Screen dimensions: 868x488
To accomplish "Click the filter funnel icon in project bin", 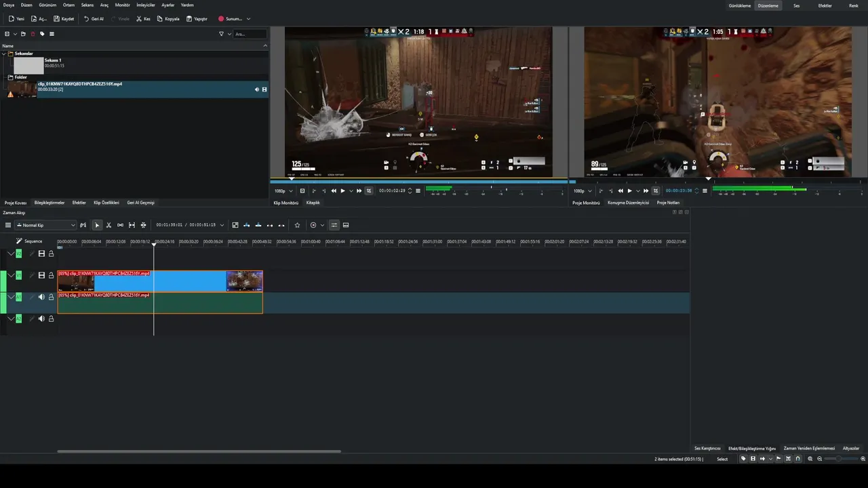I will coord(221,34).
